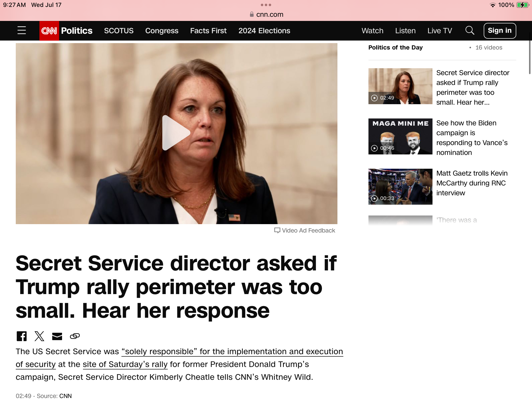The width and height of the screenshot is (532, 399).
Task: Click the page vertical scrollbar
Action: 530,53
